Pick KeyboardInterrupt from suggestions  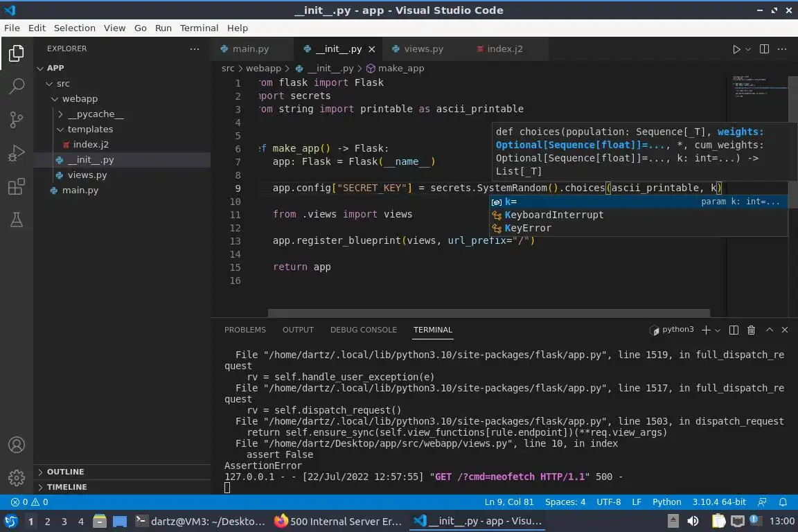(638, 215)
